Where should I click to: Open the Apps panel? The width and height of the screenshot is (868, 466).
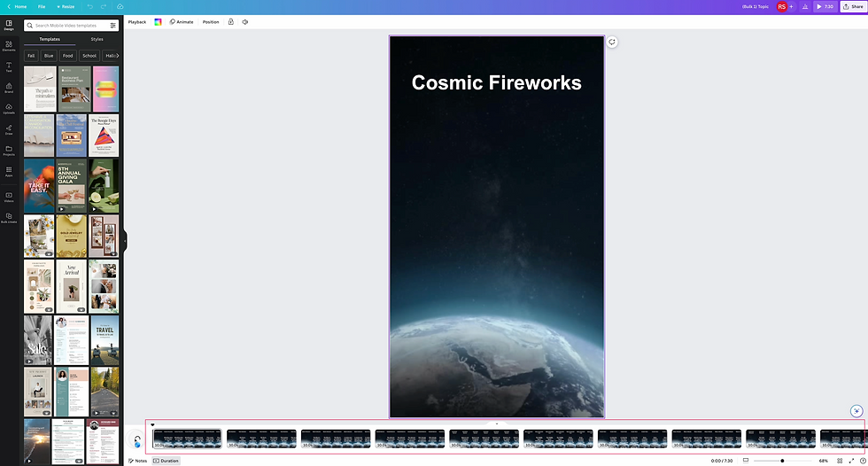tap(9, 172)
